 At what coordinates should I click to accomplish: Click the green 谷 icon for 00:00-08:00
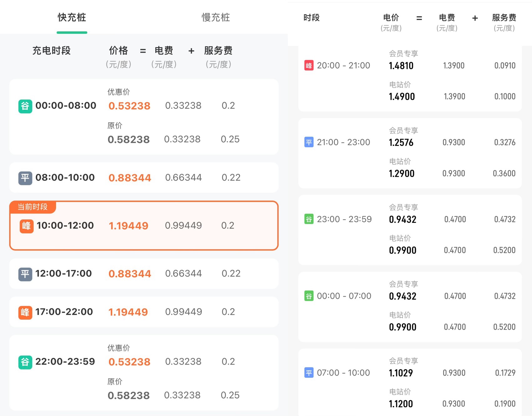[x=25, y=106]
